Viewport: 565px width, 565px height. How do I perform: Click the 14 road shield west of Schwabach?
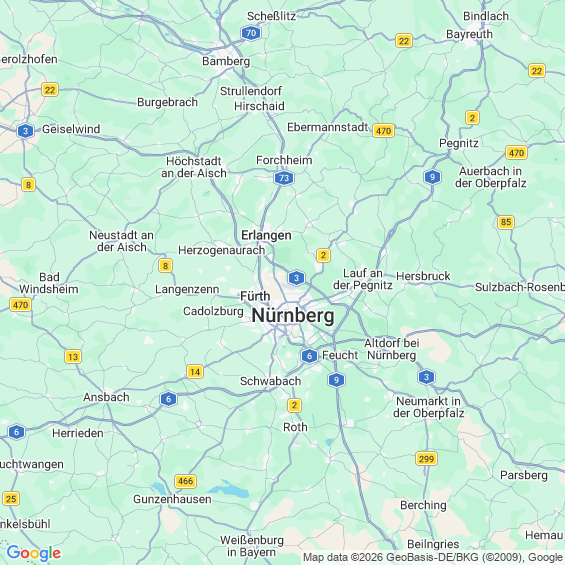pyautogui.click(x=195, y=372)
